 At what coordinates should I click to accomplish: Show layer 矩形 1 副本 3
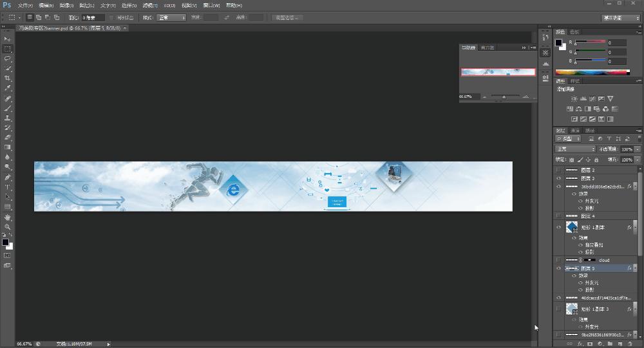pyautogui.click(x=558, y=309)
